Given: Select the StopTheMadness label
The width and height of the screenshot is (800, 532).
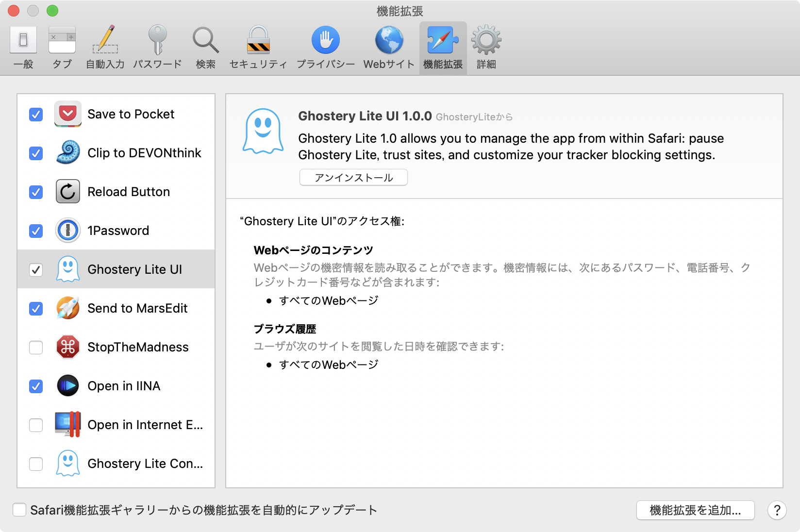Looking at the screenshot, I should click(x=138, y=347).
